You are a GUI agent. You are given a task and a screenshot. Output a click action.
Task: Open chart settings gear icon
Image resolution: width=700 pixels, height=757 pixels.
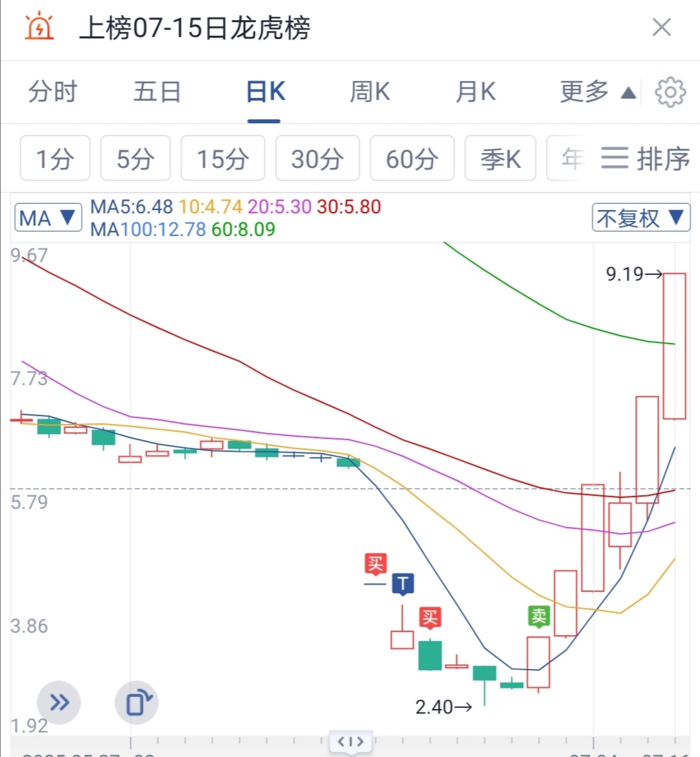point(670,92)
